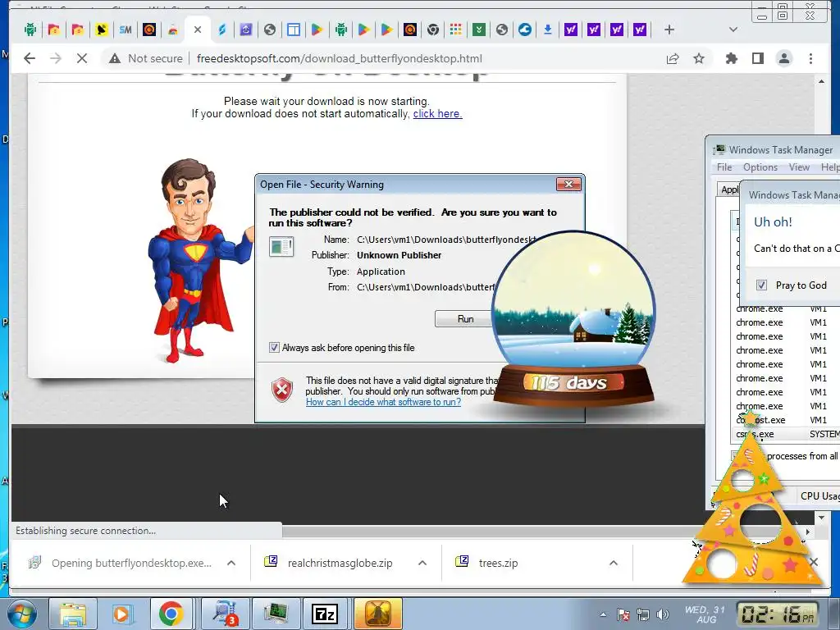Uncheck 'Always ask before opening this file'
This screenshot has height=630, width=840.
pos(274,348)
